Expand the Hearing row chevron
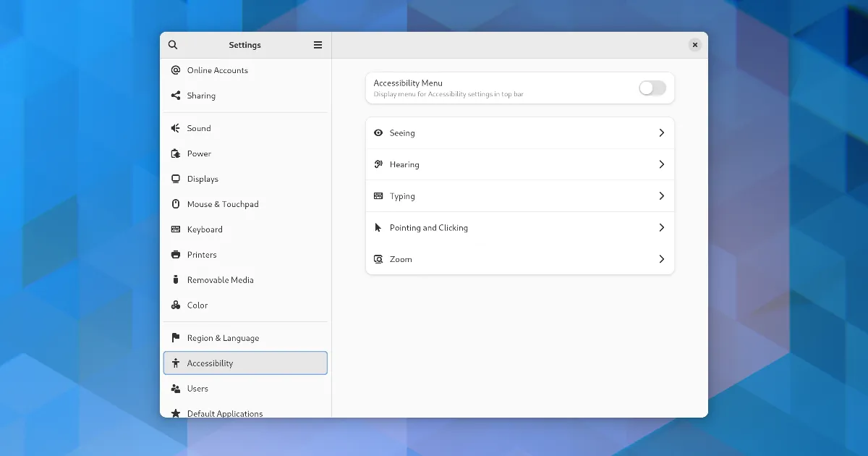The height and width of the screenshot is (456, 868). [661, 164]
